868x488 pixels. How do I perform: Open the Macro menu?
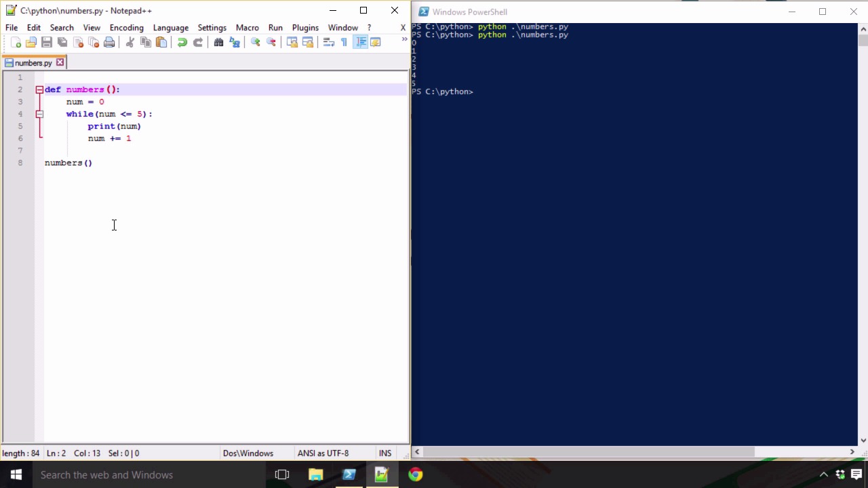[248, 28]
